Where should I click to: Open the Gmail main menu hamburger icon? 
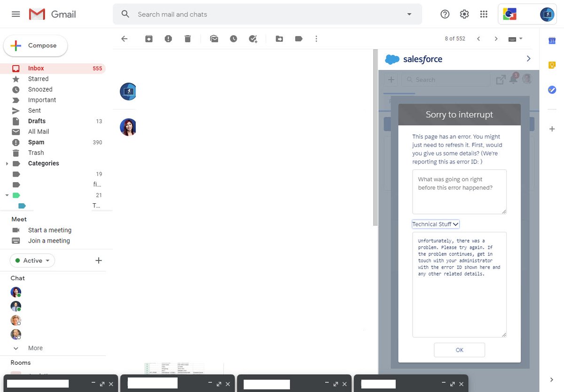tap(16, 14)
